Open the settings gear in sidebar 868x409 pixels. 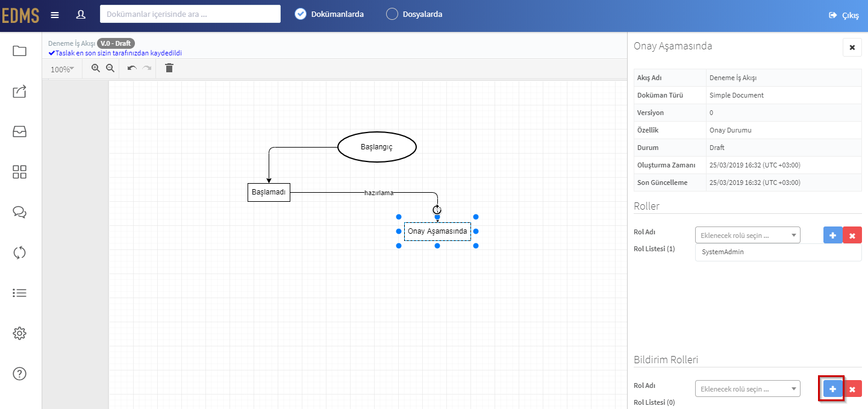(20, 333)
